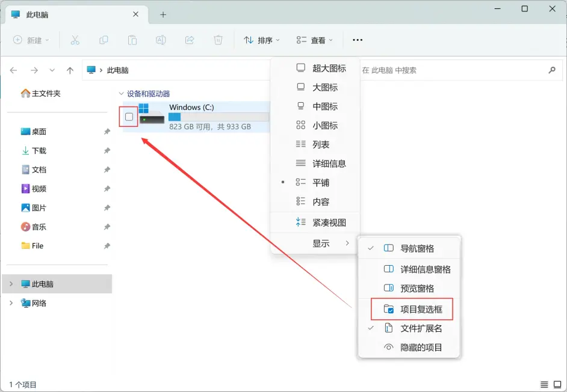Toggle 项目复选框 option in submenu
Image resolution: width=567 pixels, height=392 pixels.
tap(421, 309)
